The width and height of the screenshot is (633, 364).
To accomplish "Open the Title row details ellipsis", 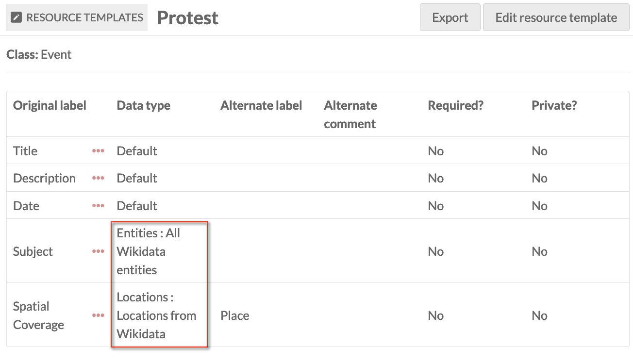I will [x=98, y=151].
